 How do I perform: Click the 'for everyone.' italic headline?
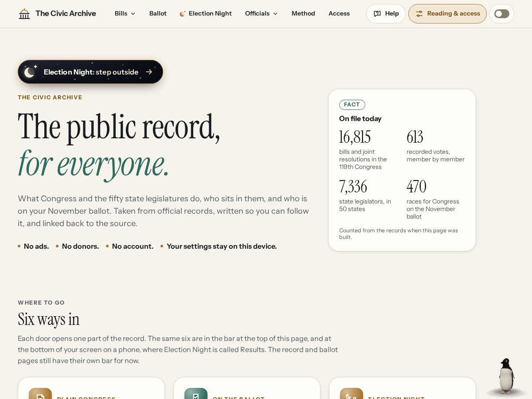click(93, 164)
